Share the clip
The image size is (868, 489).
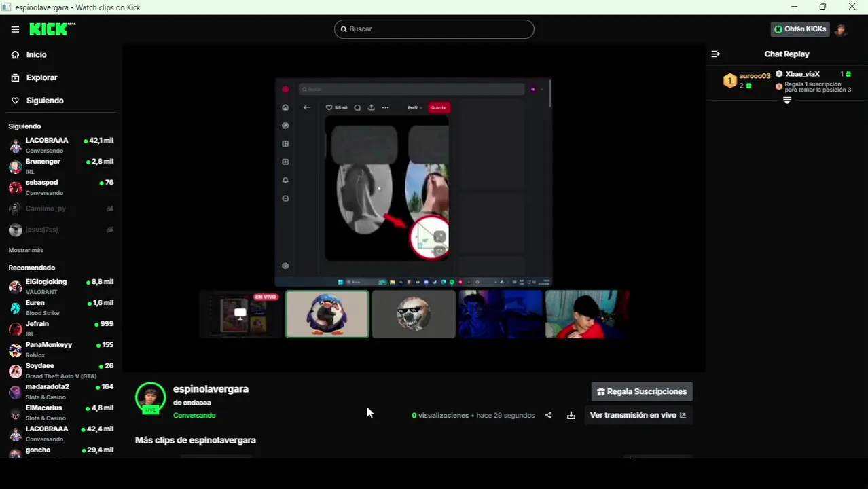(x=548, y=415)
